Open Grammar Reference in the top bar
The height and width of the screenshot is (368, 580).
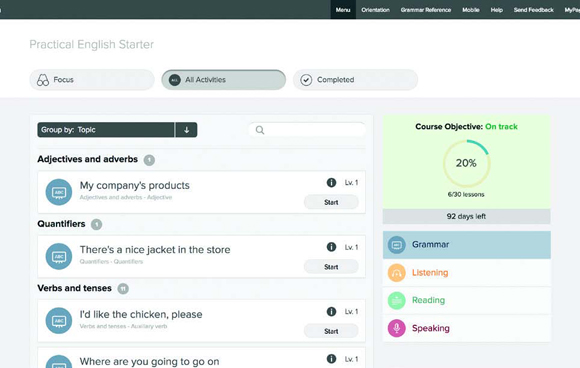pos(426,10)
